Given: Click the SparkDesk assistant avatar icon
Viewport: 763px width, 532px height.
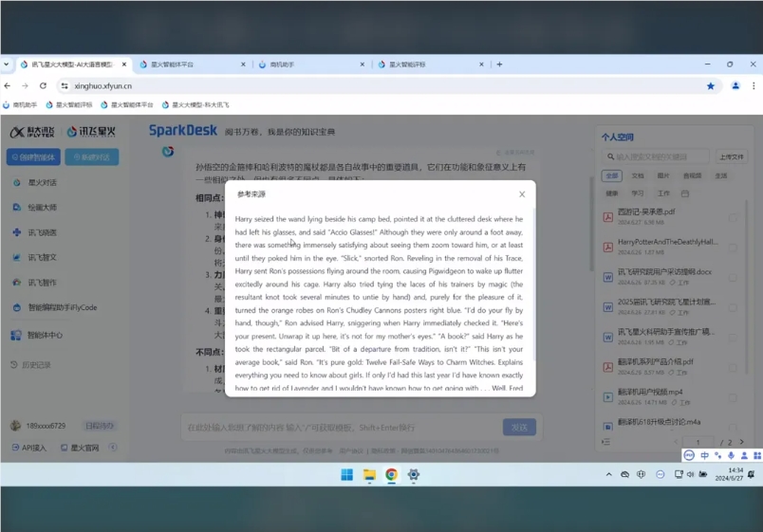Looking at the screenshot, I should click(x=168, y=152).
